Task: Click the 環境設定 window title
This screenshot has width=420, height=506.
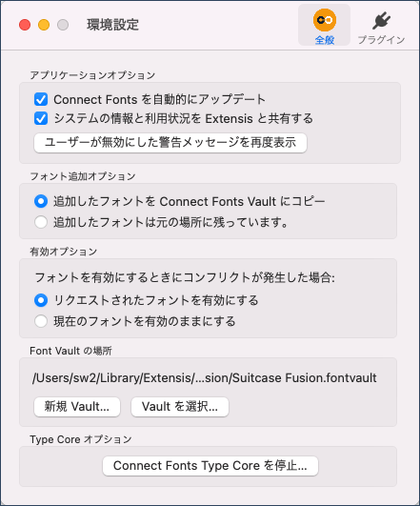Action: pos(113,25)
